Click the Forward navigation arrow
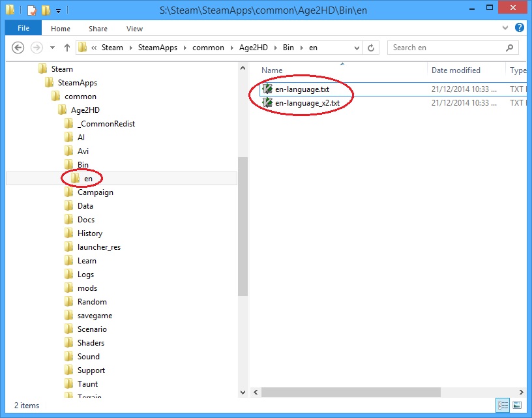Image resolution: width=532 pixels, height=418 pixels. 37,48
